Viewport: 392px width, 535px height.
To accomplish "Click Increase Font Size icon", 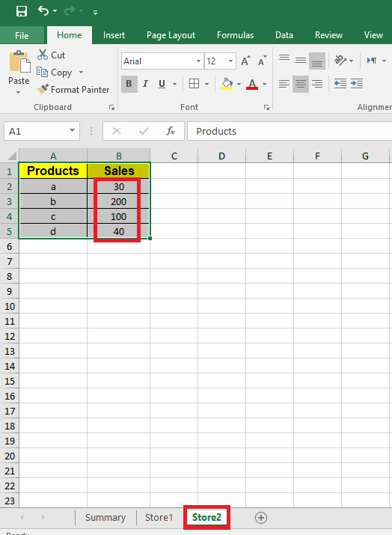I will (245, 61).
